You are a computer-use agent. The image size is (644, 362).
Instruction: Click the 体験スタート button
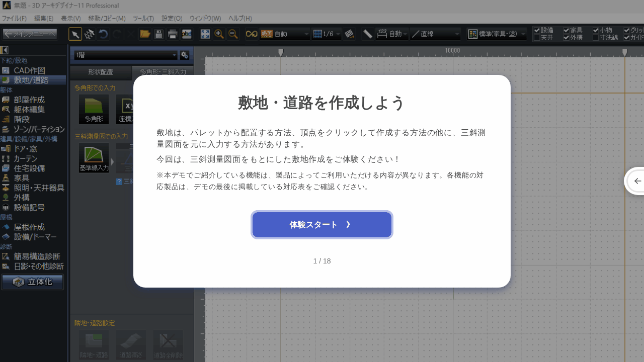tap(322, 225)
